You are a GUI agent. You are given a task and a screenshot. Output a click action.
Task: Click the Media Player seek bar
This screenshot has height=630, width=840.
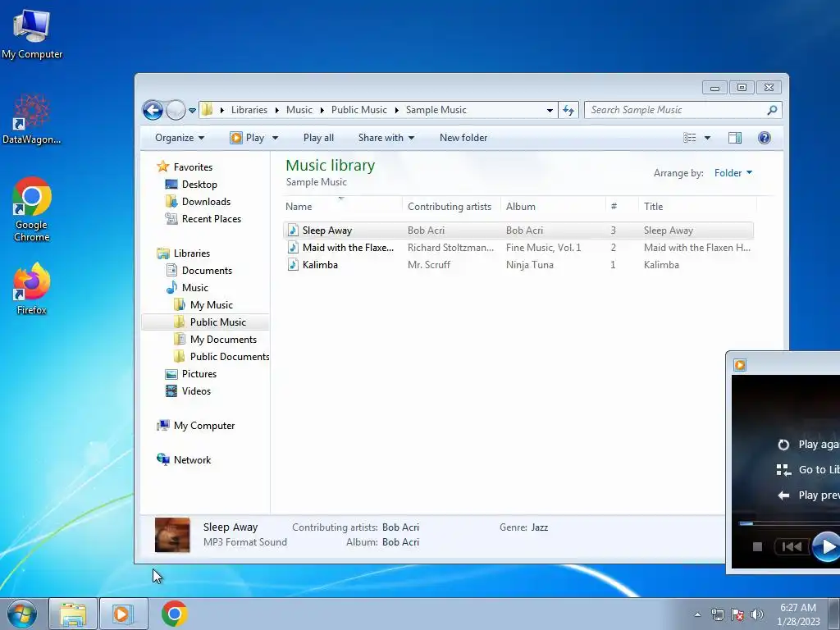(x=789, y=523)
